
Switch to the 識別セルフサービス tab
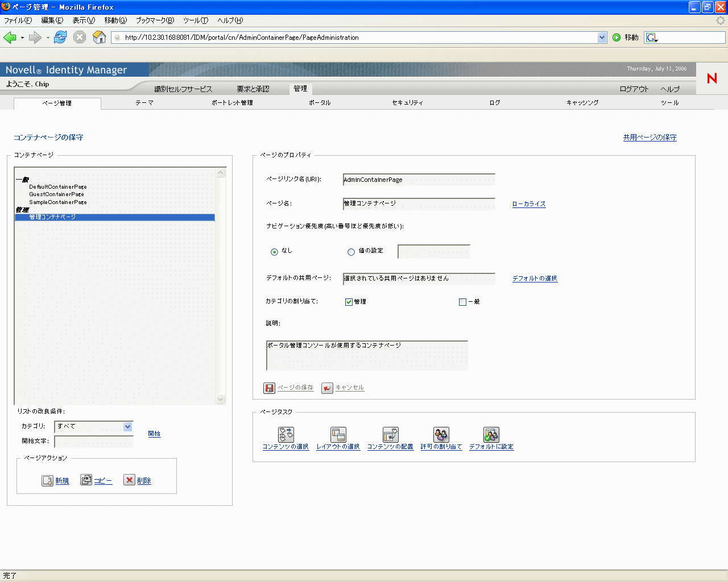[183, 89]
